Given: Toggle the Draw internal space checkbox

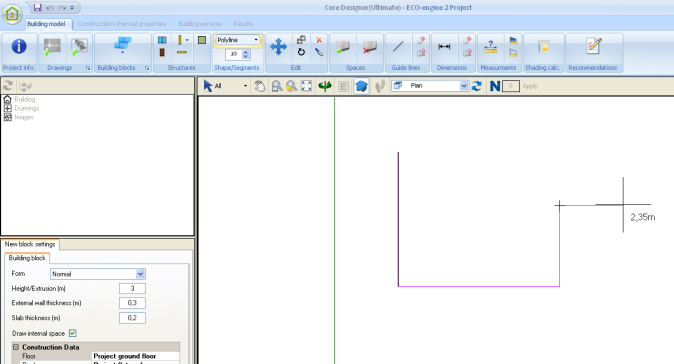Looking at the screenshot, I should pos(73,333).
